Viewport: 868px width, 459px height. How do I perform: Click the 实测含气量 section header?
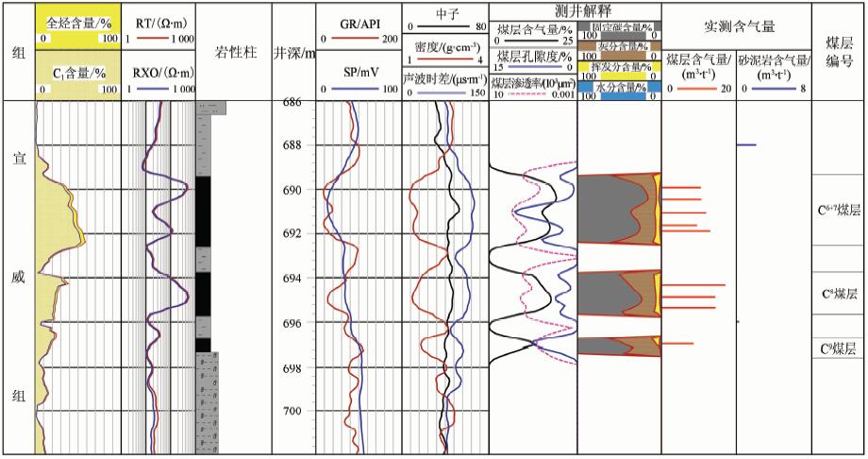click(x=736, y=25)
